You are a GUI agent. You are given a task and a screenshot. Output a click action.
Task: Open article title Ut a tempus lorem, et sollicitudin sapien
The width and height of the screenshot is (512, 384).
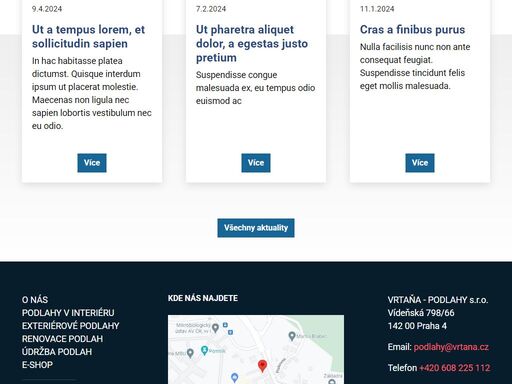tap(88, 37)
